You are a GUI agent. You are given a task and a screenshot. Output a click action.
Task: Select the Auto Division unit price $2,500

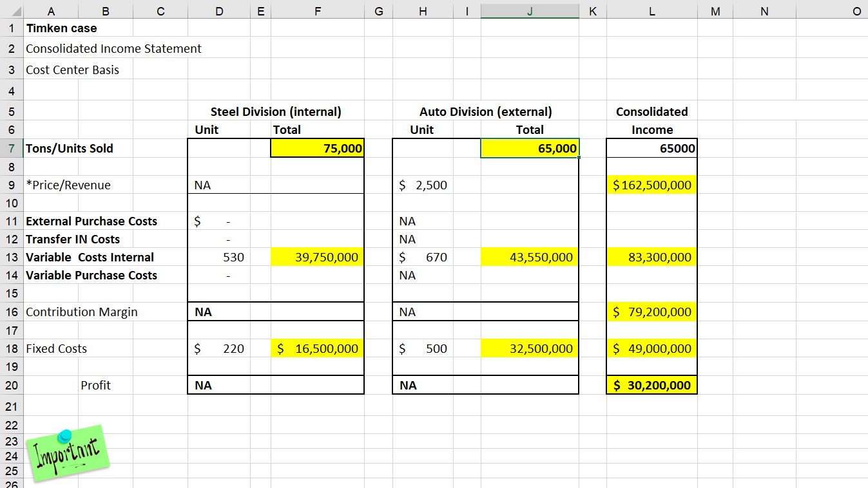[422, 185]
